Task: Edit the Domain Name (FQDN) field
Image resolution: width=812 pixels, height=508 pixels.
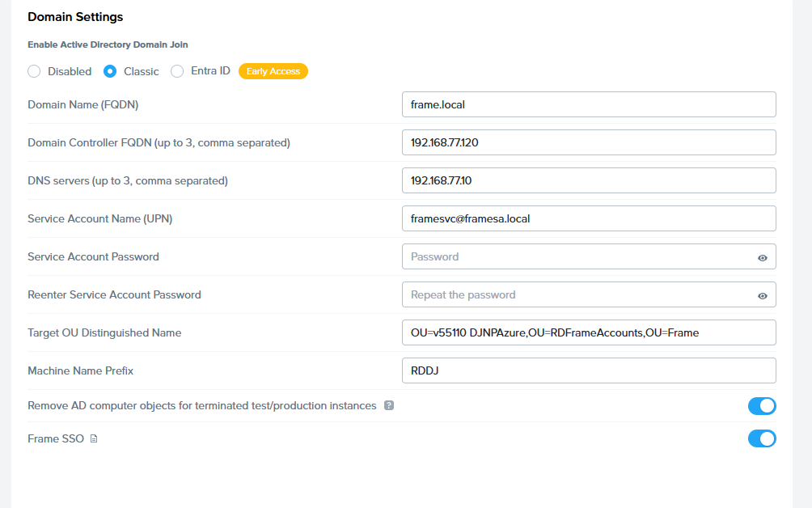Action: (x=588, y=104)
